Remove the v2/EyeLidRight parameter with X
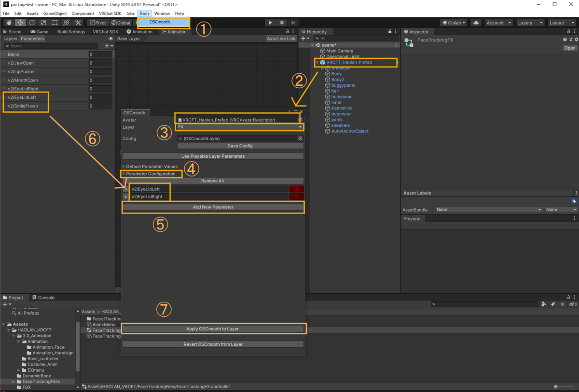This screenshot has width=579, height=392. click(296, 197)
